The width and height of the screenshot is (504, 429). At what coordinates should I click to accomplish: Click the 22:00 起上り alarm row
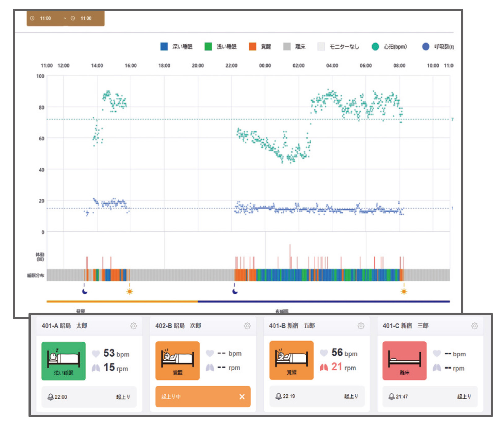click(x=89, y=397)
